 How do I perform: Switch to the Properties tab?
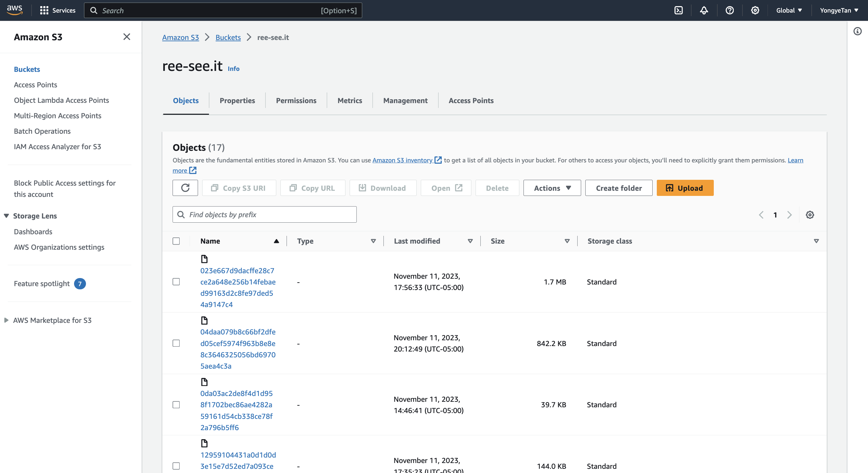click(x=237, y=101)
